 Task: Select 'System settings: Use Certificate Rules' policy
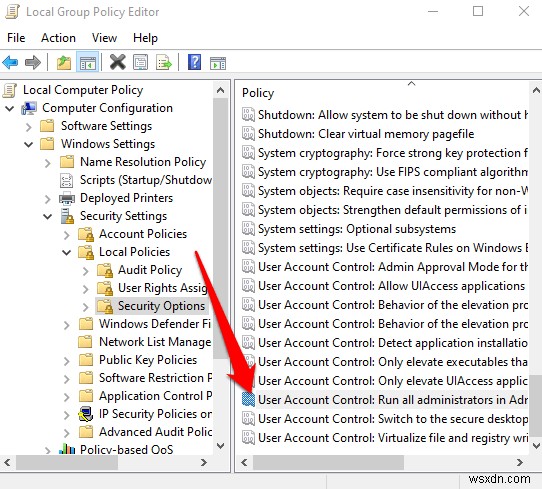393,248
